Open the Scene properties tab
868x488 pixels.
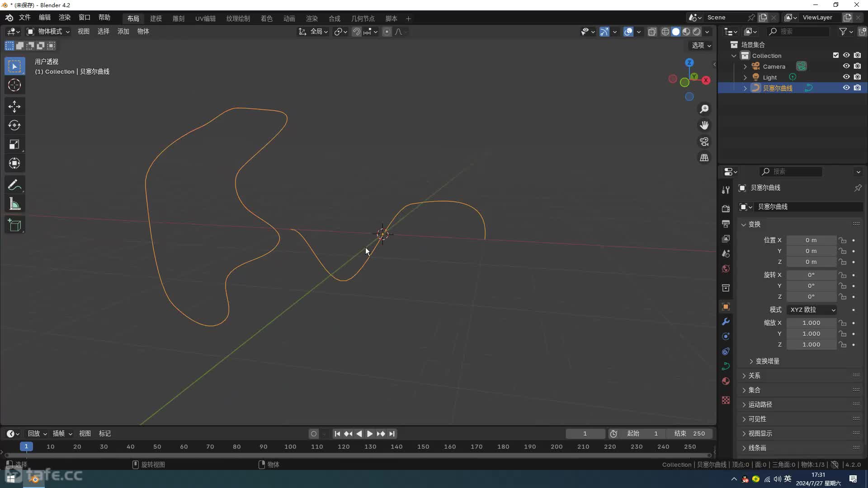pos(726,253)
